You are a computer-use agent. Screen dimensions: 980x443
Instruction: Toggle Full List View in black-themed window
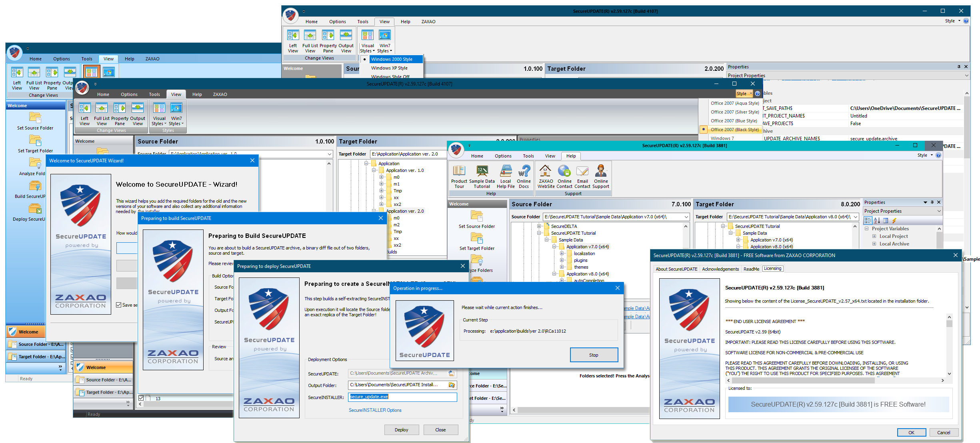(102, 114)
